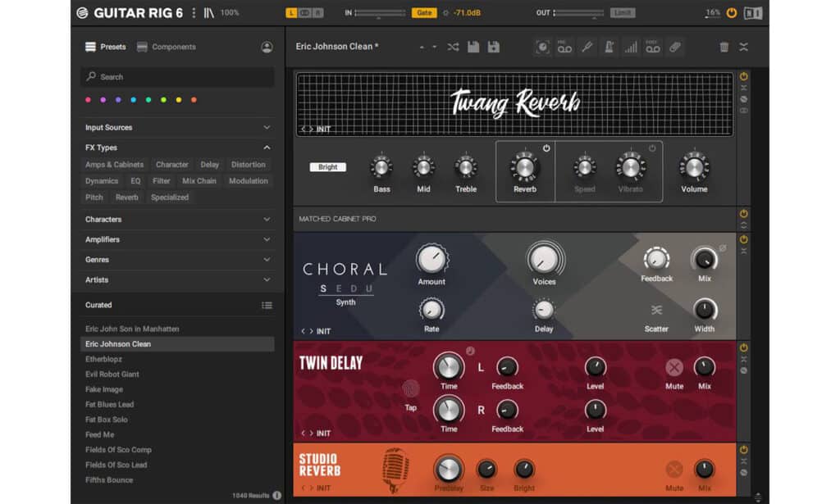Click the Choral Scatter icon

click(656, 310)
